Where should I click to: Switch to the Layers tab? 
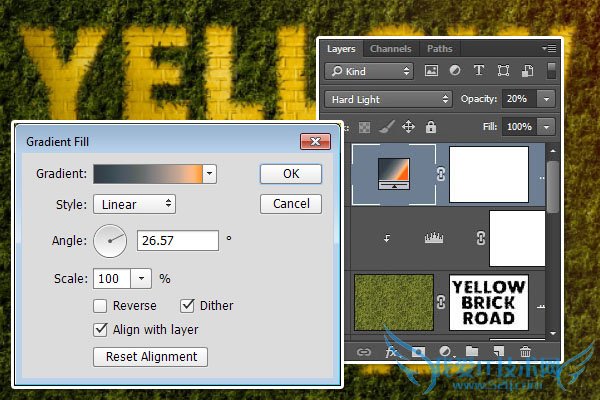(x=341, y=49)
